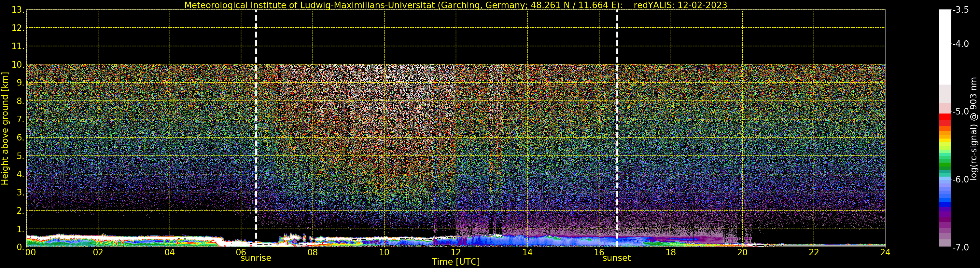Screen dimensions: 980x268
Task: Click the 'sunset' label below axis
Action: point(616,258)
